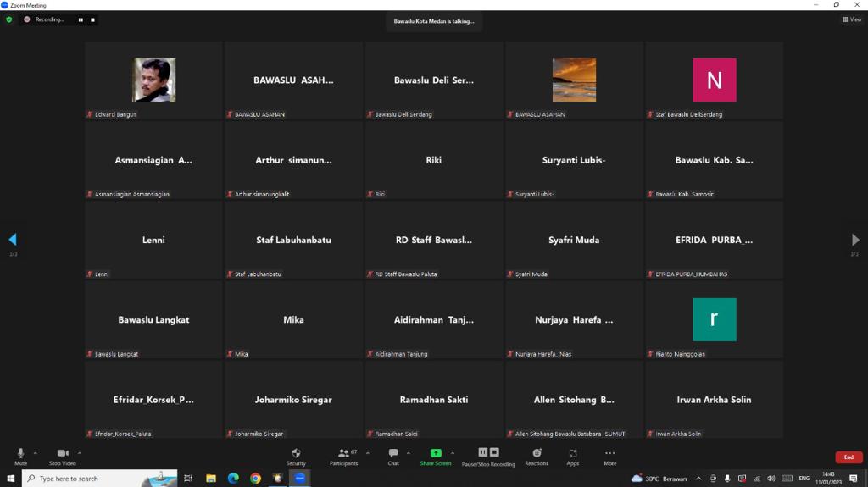Expand the arrow next to Participants
This screenshot has height=487, width=868.
coord(367,453)
